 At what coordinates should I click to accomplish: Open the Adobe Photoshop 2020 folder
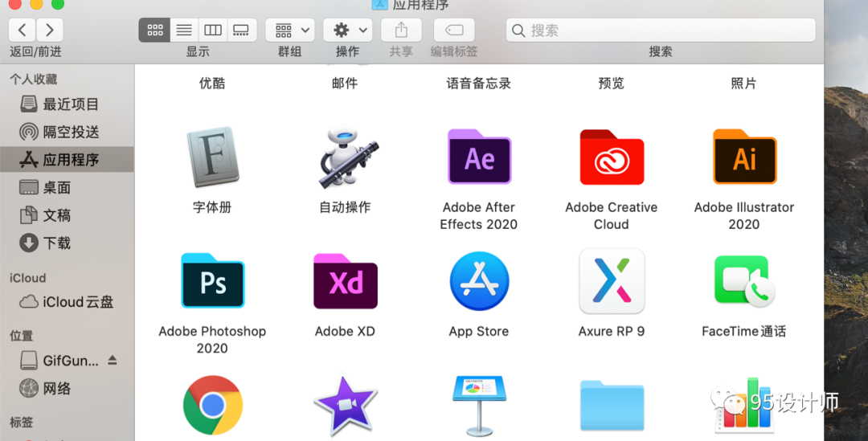click(x=212, y=280)
